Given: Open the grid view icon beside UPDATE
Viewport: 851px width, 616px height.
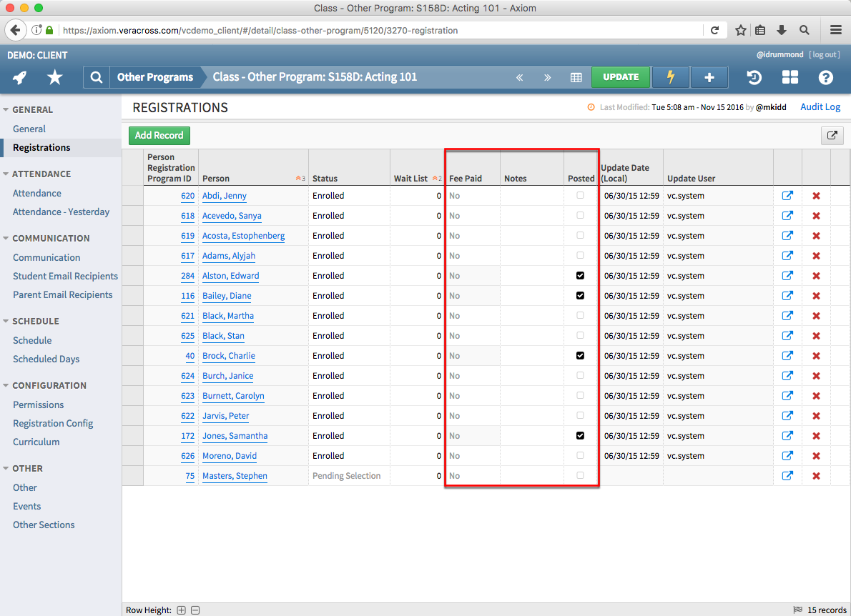Looking at the screenshot, I should (x=576, y=78).
